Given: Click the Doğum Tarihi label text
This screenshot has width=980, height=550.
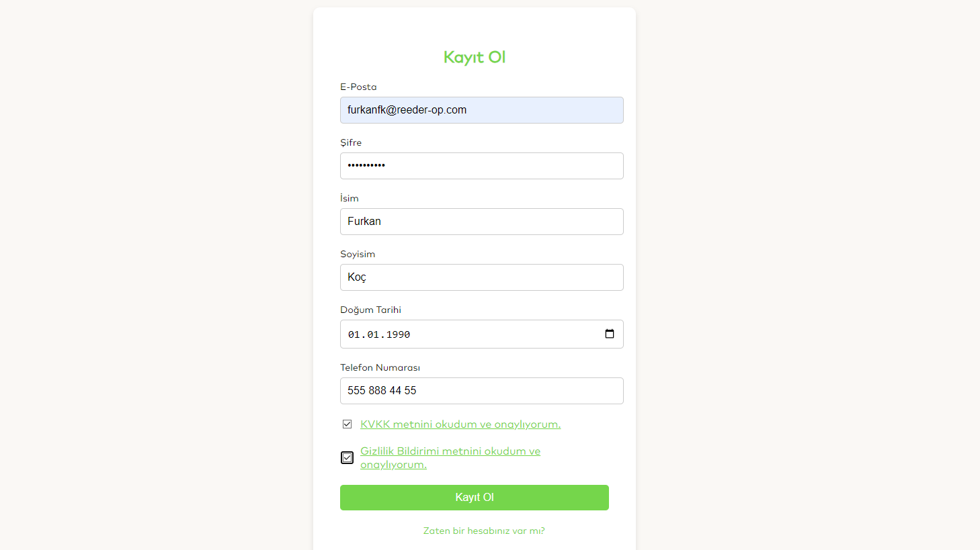Looking at the screenshot, I should pos(370,310).
